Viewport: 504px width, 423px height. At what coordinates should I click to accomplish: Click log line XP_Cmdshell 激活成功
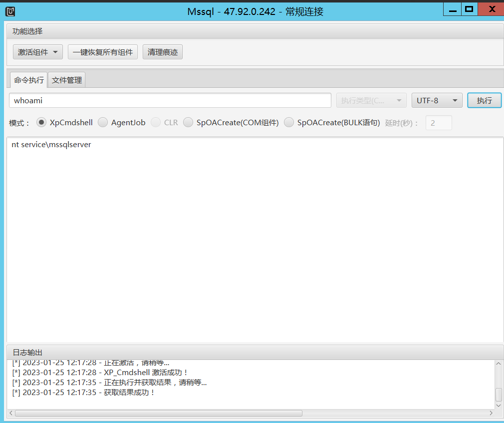point(100,373)
